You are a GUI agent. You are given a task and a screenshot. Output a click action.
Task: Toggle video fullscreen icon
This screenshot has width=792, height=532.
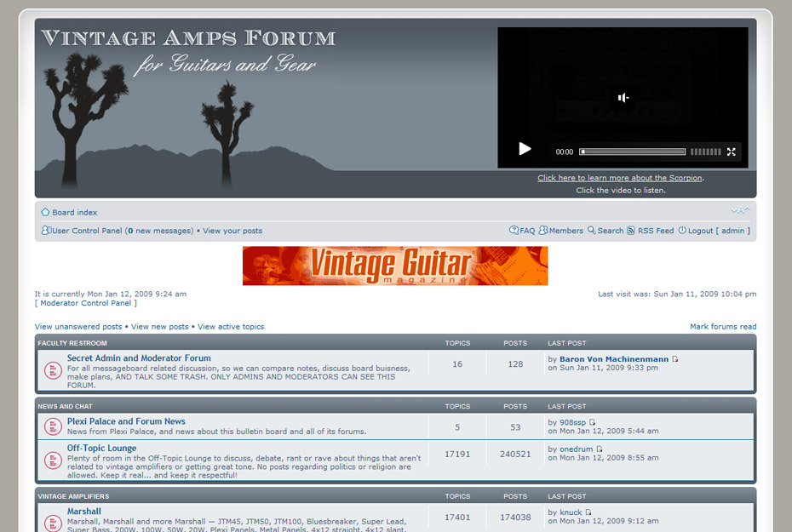pyautogui.click(x=731, y=152)
